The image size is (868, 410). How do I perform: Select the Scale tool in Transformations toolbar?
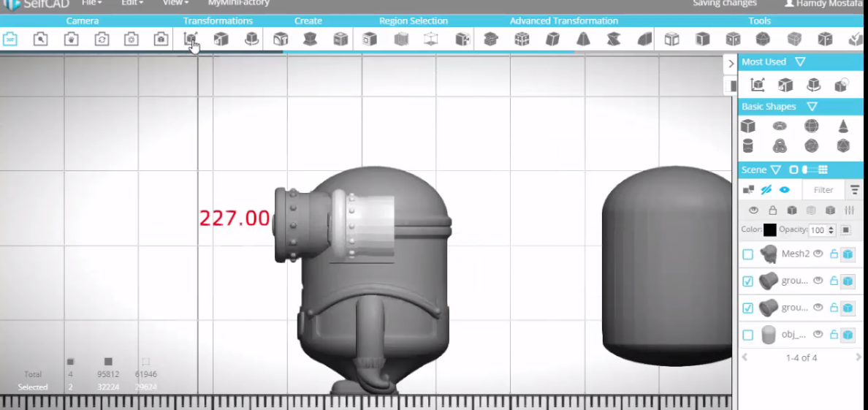[221, 39]
